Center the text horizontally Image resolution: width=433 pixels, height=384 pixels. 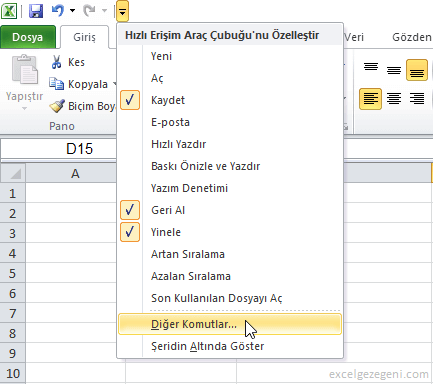pos(394,99)
